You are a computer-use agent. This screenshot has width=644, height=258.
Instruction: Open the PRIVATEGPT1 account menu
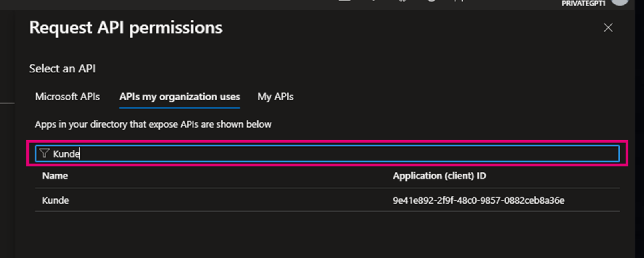583,4
